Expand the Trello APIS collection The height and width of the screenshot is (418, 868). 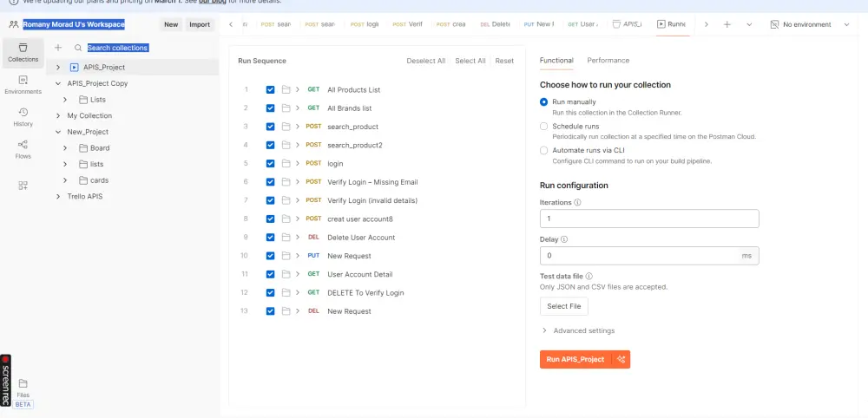coord(58,197)
